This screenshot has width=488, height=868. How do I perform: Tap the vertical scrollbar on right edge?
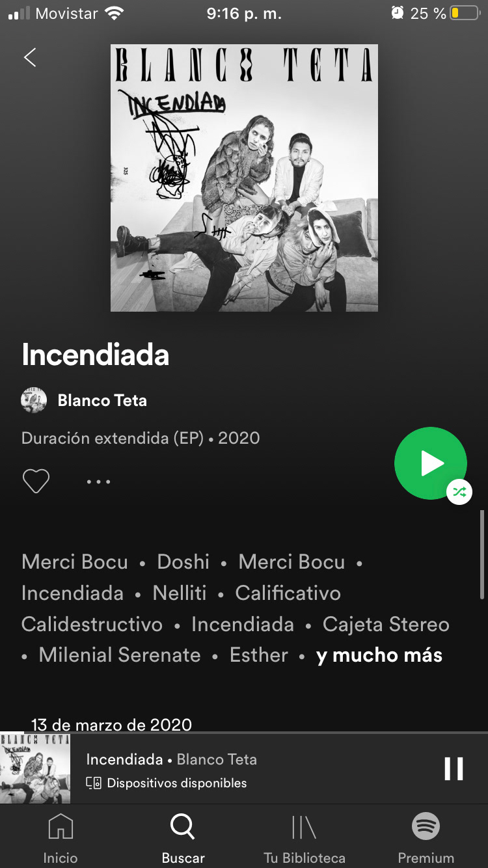pos(482,554)
